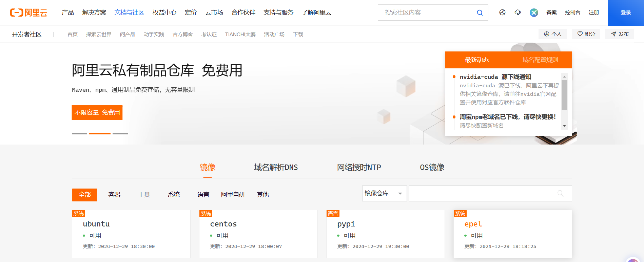Click the magnifier icon in the mirror search box
Screen dimensions: 644x262
tap(561, 193)
